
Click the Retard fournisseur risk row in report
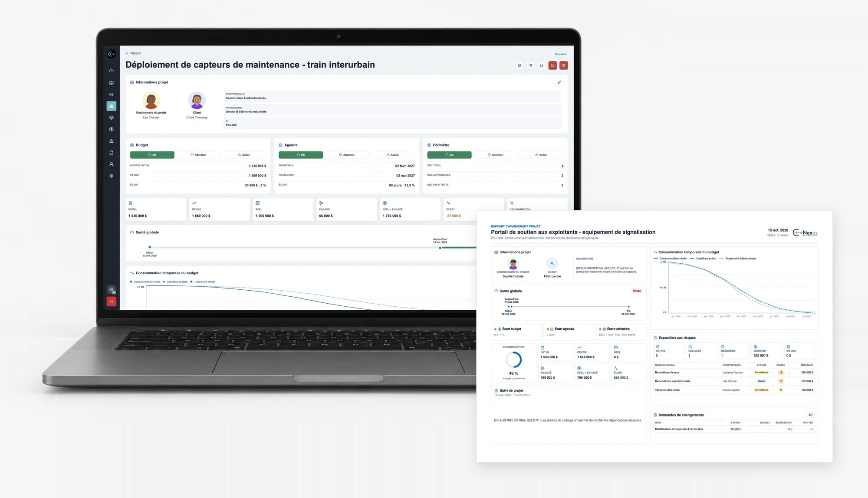click(x=734, y=373)
